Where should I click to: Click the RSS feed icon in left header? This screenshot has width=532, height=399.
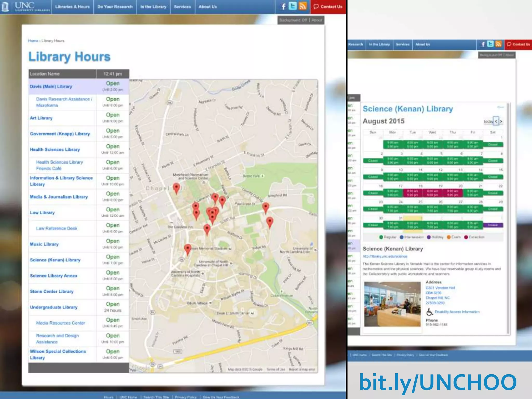[x=303, y=6]
